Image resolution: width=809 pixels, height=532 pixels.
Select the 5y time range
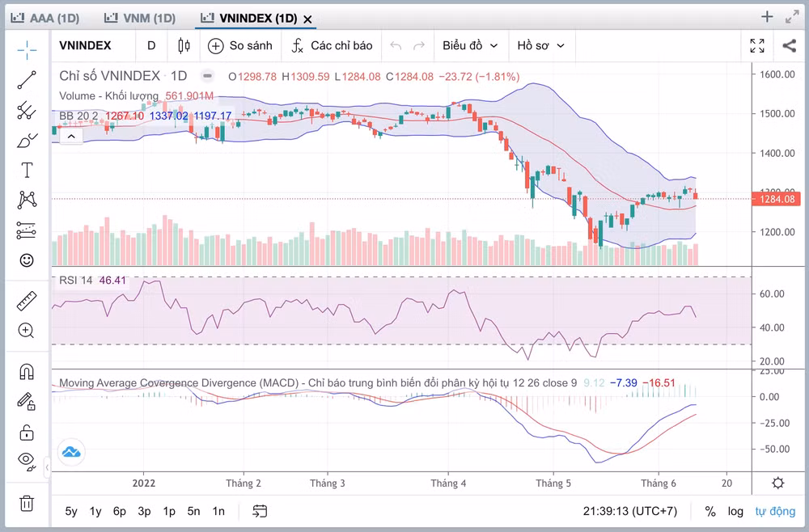click(x=71, y=511)
